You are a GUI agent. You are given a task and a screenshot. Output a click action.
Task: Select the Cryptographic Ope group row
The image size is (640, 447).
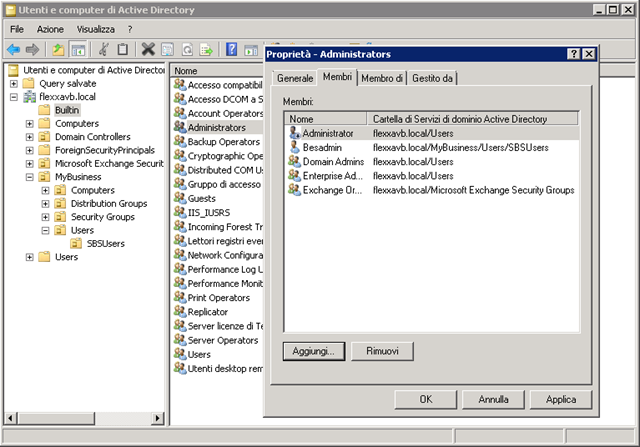tap(218, 156)
